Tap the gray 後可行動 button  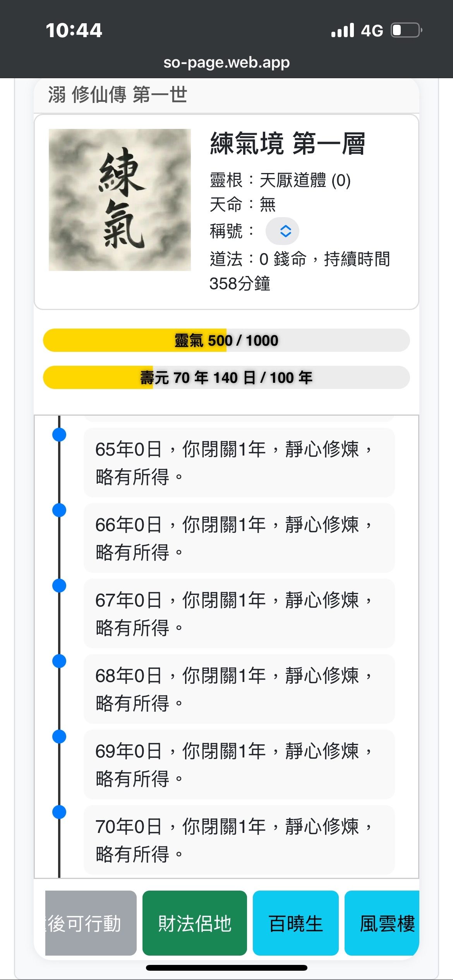91,923
